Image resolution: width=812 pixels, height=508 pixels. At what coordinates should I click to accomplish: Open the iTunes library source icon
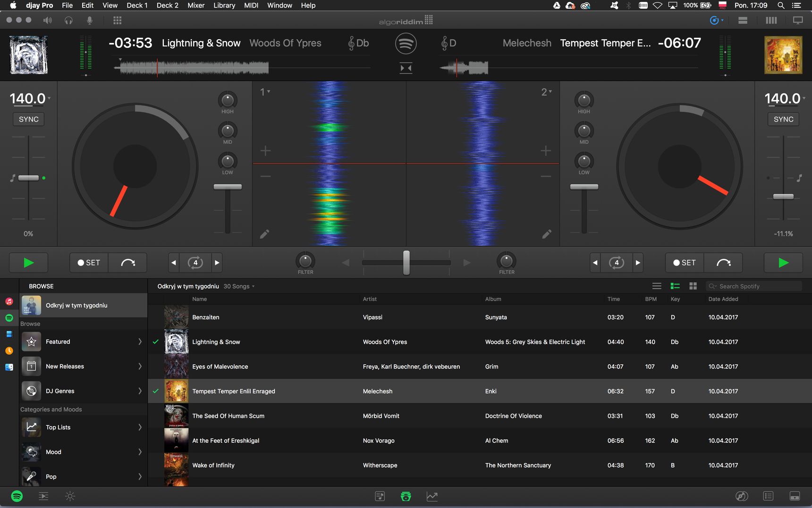9,301
